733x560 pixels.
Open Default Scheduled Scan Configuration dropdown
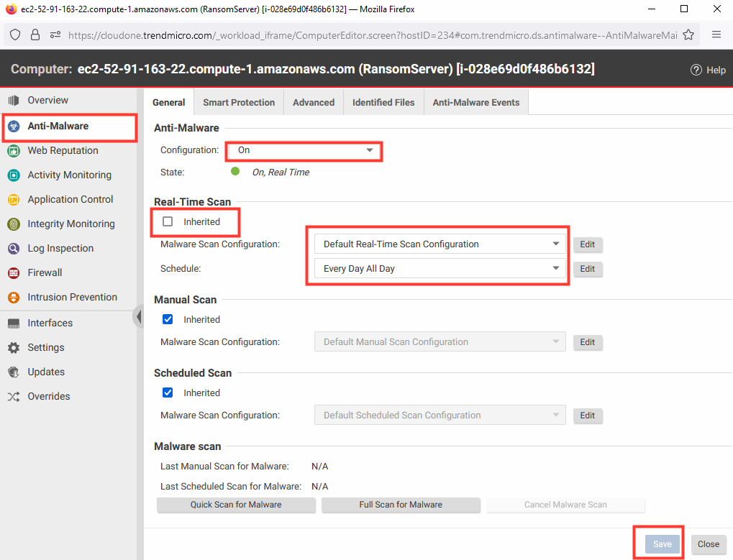(x=440, y=416)
